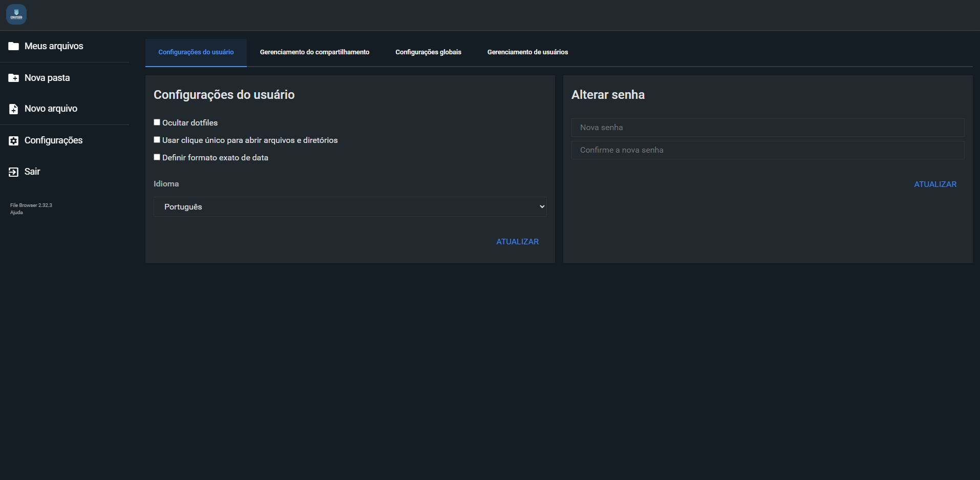Select the Gerenciamento de usuários tab
The width and height of the screenshot is (980, 480).
(x=527, y=52)
